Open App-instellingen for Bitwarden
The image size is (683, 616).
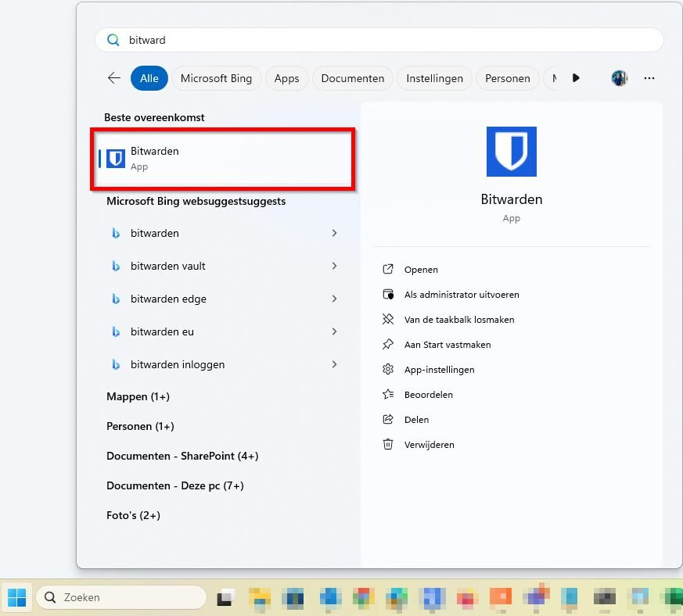pos(439,370)
